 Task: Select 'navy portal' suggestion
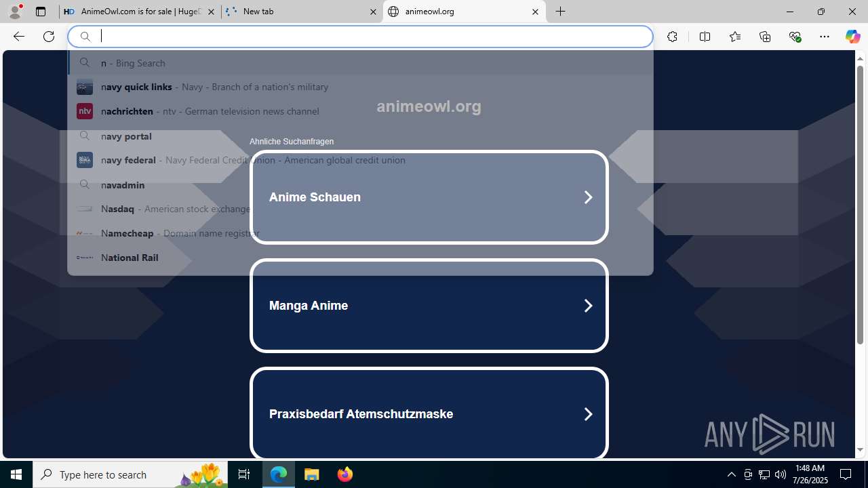click(360, 136)
